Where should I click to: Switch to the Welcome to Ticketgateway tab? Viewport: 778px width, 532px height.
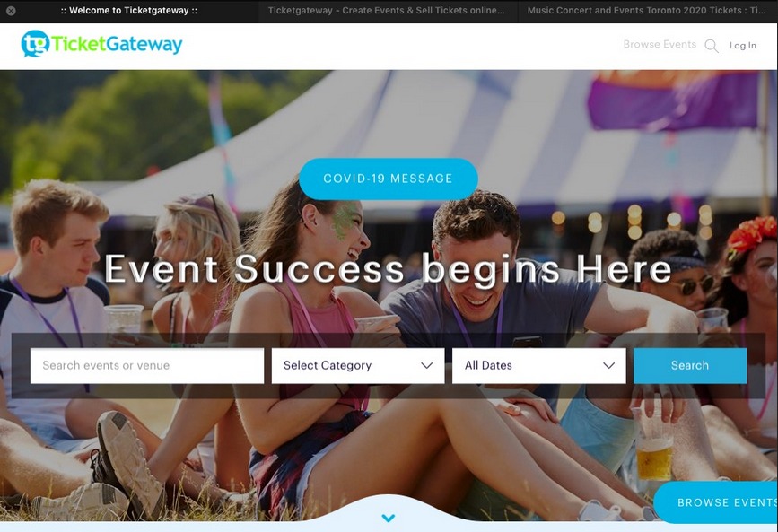point(129,11)
